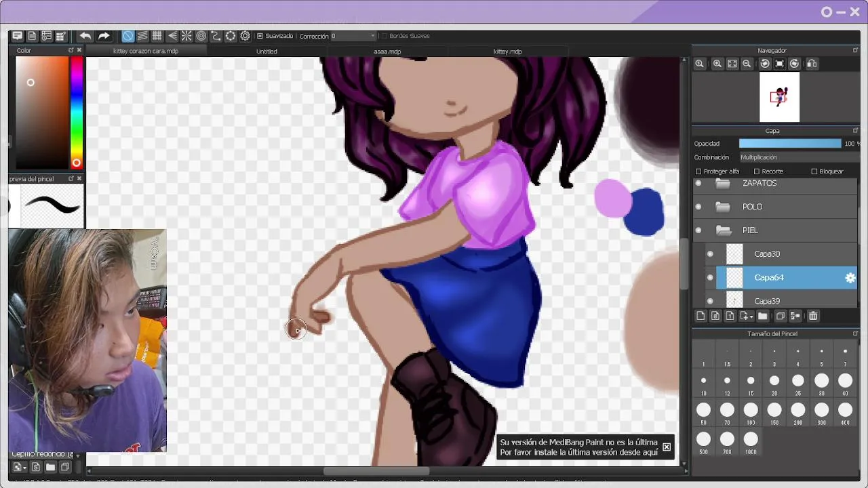
Task: Hide the ZAPATOS folder visibility dot
Action: (x=698, y=183)
